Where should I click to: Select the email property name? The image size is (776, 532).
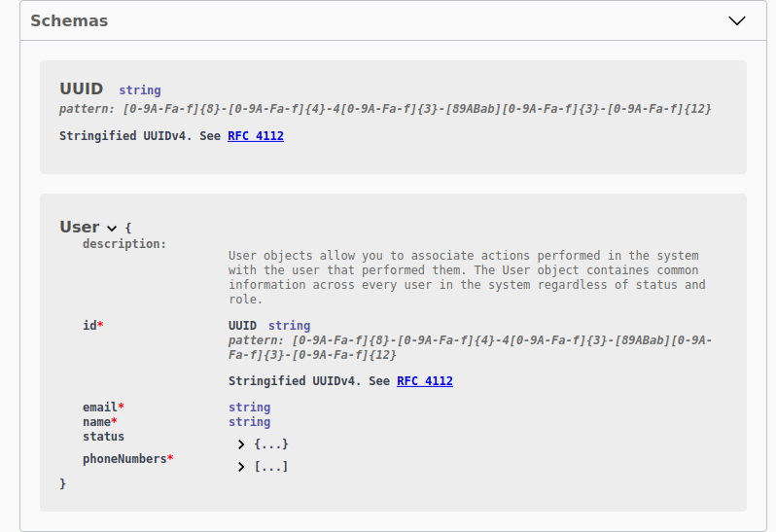point(100,408)
